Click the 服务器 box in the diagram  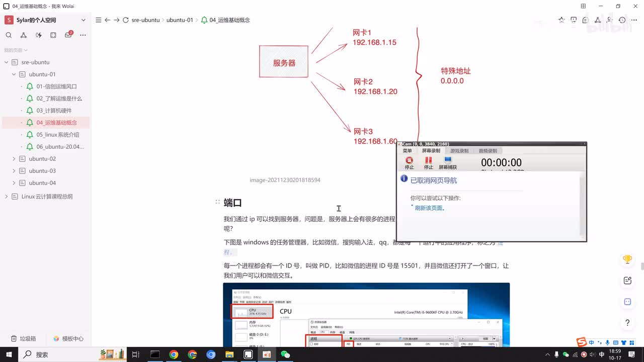pos(284,61)
